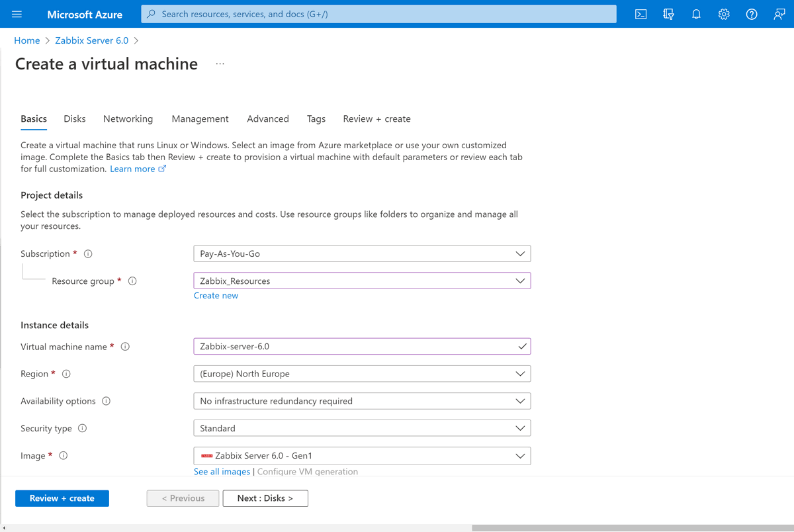Image resolution: width=794 pixels, height=532 pixels.
Task: Open the Help question mark icon
Action: point(752,14)
